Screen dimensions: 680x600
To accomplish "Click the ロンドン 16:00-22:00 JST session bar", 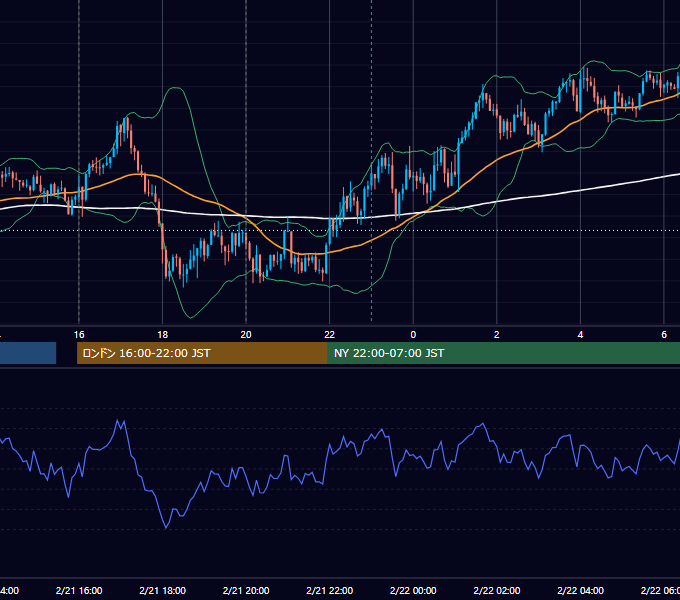I will click(202, 353).
